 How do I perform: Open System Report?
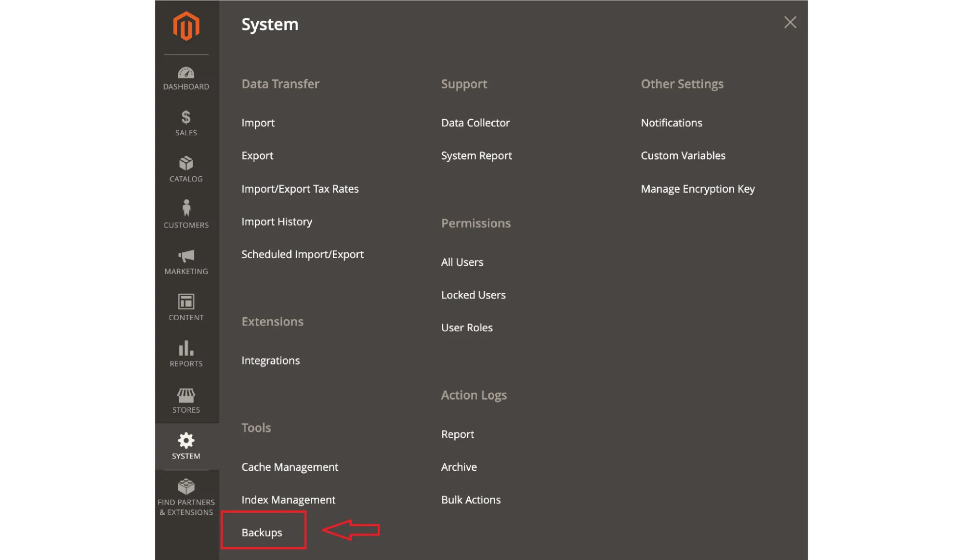tap(476, 156)
